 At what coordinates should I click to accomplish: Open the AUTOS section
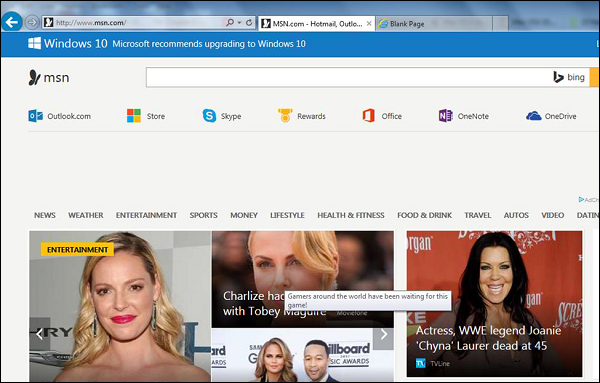(516, 215)
